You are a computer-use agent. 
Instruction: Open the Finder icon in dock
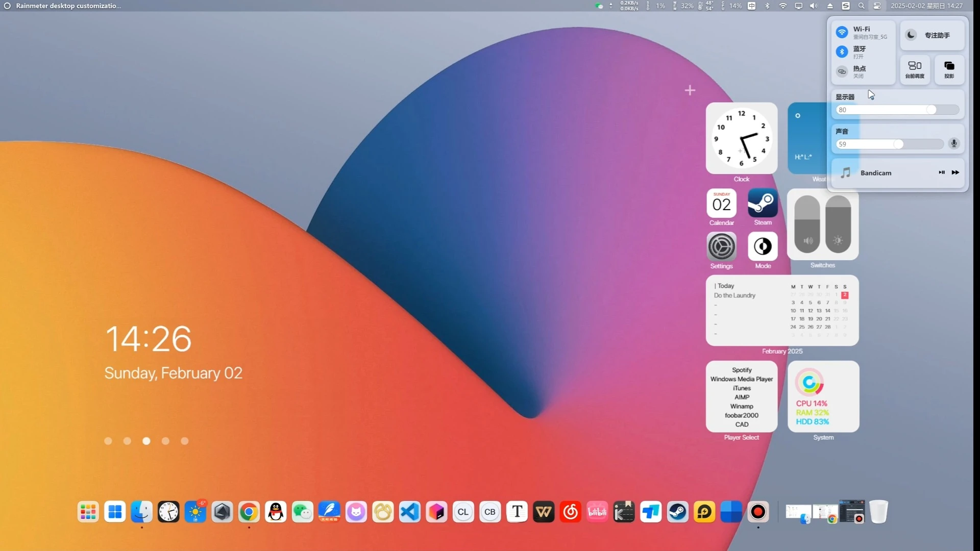click(141, 512)
